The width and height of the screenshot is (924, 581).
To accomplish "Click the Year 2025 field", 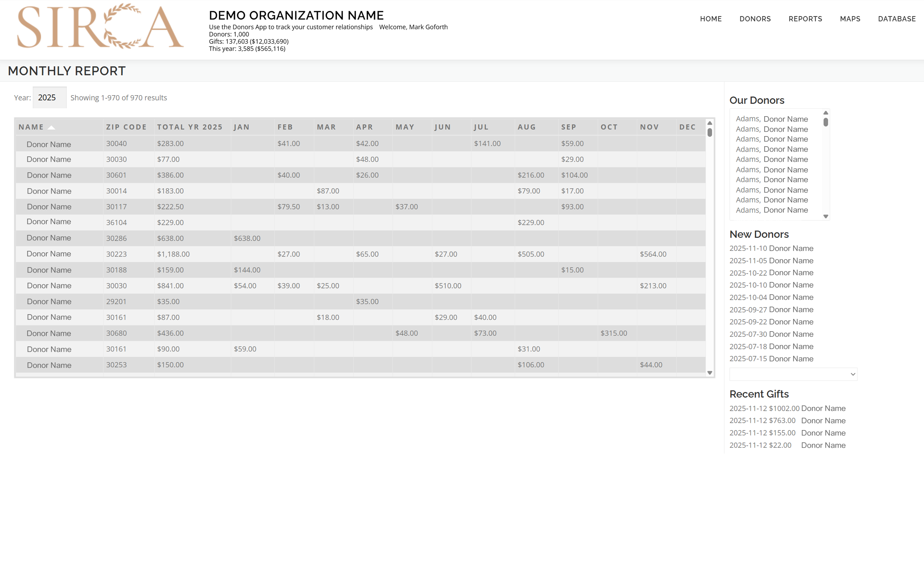I will click(50, 97).
